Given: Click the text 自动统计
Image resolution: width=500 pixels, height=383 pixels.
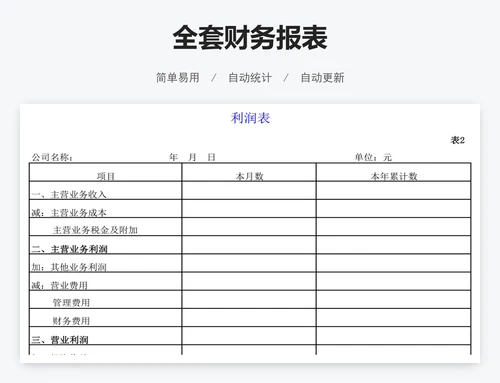Looking at the screenshot, I should coord(250,78).
